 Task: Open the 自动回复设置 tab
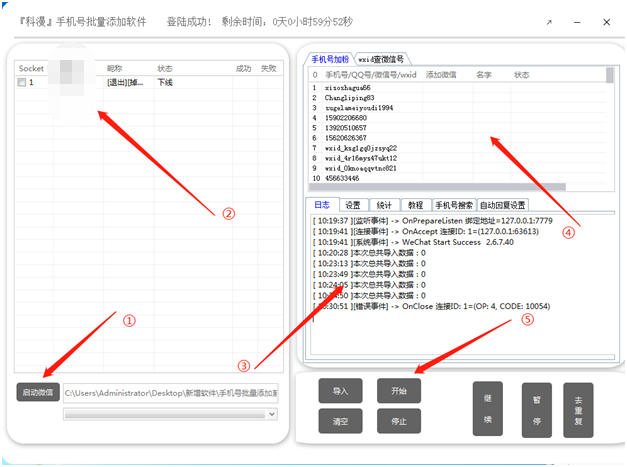502,205
